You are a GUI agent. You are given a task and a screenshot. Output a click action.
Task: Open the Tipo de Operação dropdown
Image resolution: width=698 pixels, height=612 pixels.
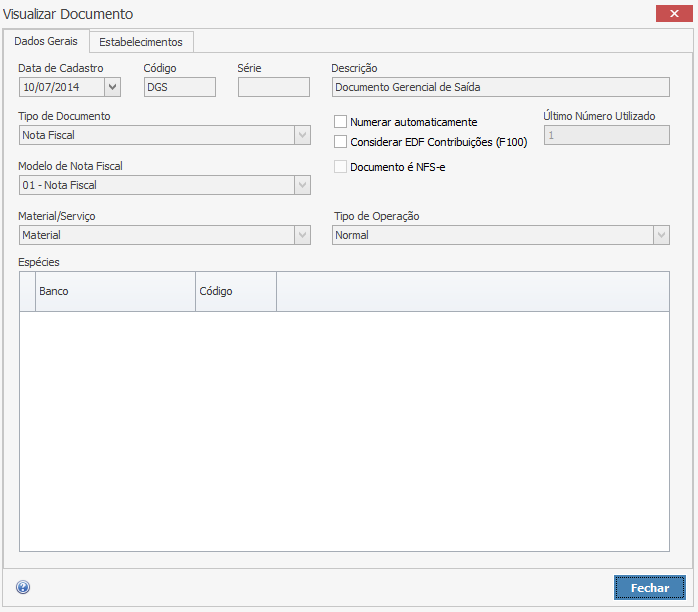point(661,235)
